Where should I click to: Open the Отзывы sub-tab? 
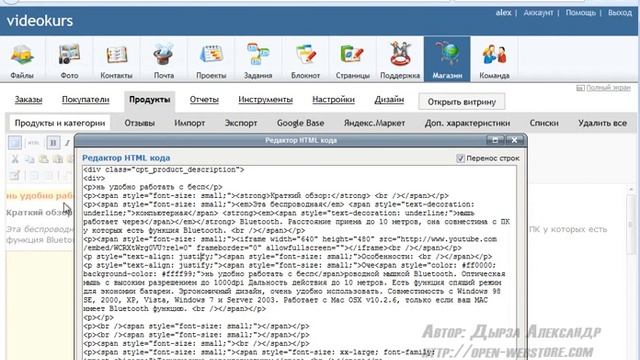tap(140, 123)
